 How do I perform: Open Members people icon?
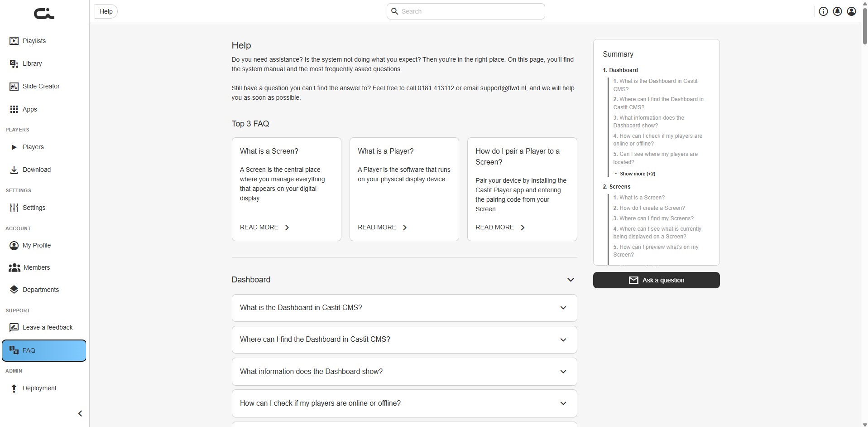click(x=14, y=267)
